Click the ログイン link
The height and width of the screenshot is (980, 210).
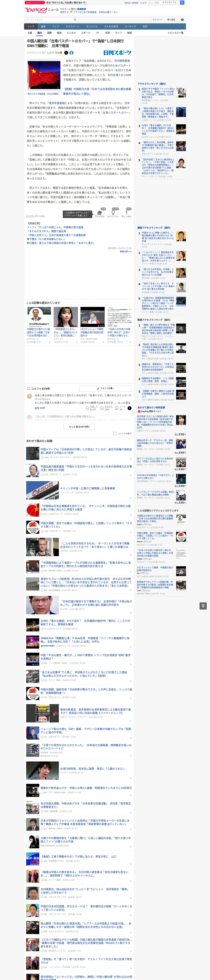64,12
